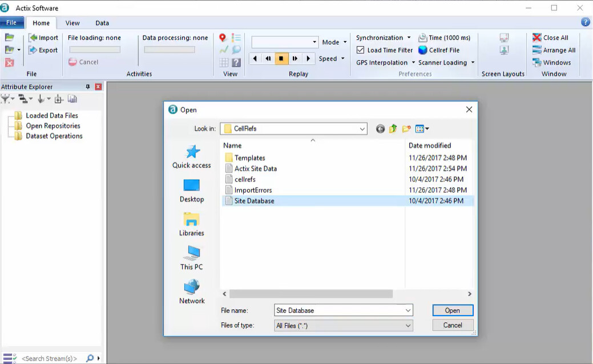Switch to the Data ribbon tab
Image resolution: width=593 pixels, height=364 pixels.
pos(102,23)
